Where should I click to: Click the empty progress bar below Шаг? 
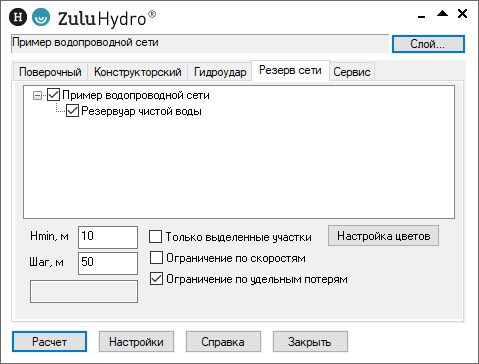click(84, 291)
